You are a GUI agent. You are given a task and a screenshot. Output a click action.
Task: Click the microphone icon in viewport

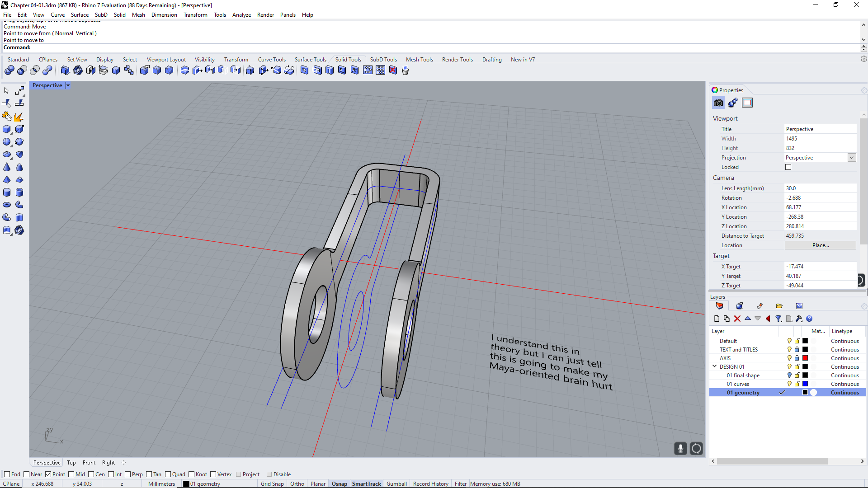680,448
